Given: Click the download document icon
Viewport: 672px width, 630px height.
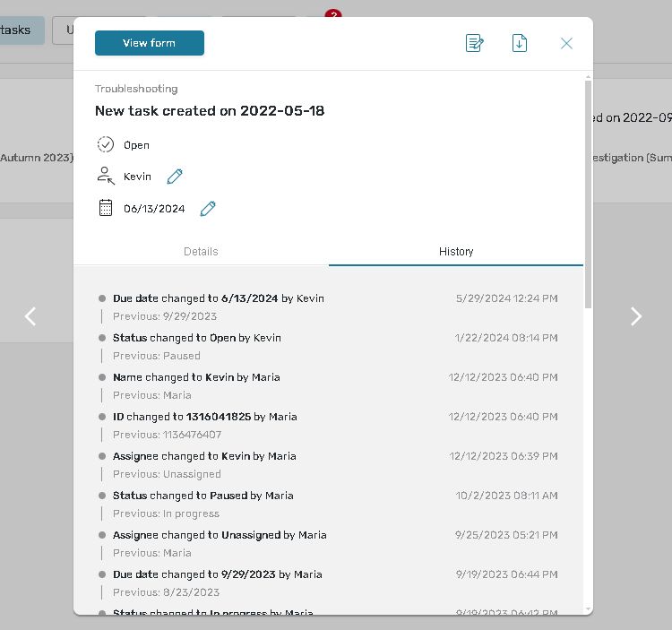Looking at the screenshot, I should [520, 43].
